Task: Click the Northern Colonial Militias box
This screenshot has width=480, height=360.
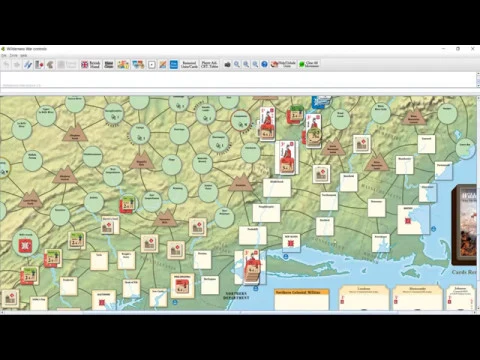Action: click(302, 299)
